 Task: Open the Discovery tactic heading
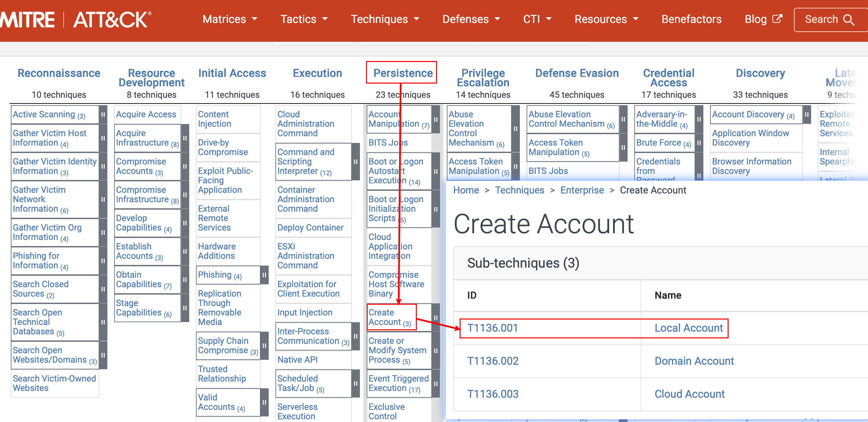pyautogui.click(x=760, y=73)
